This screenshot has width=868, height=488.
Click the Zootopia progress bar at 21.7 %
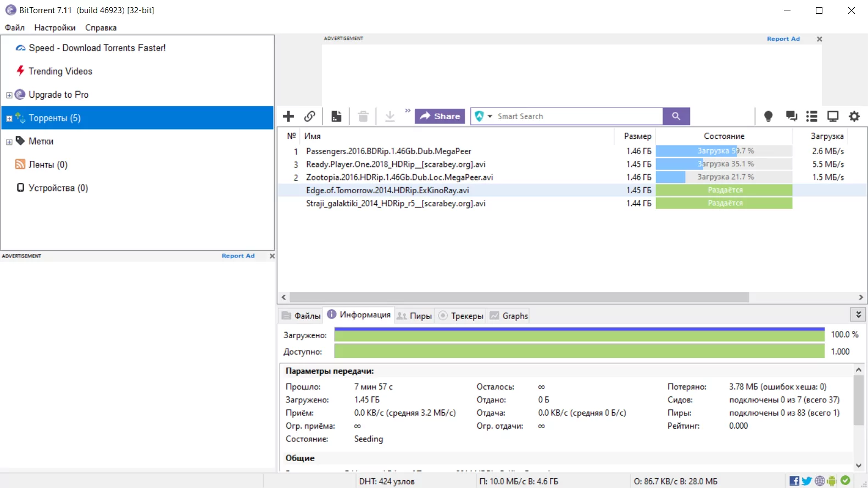point(724,177)
